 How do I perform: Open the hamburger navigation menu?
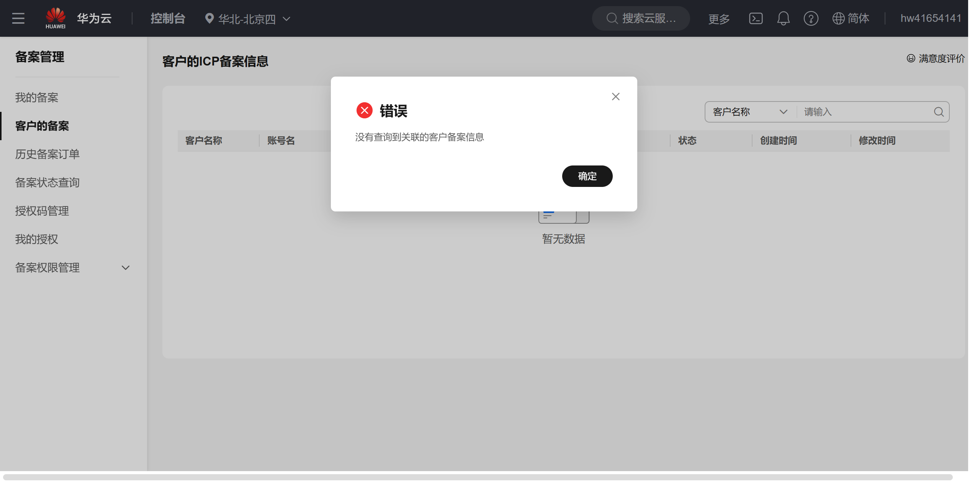(18, 18)
